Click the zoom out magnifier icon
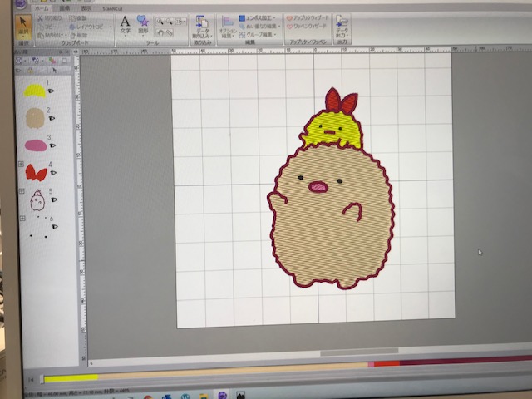Screen dimensions: 532x399 click(170, 22)
